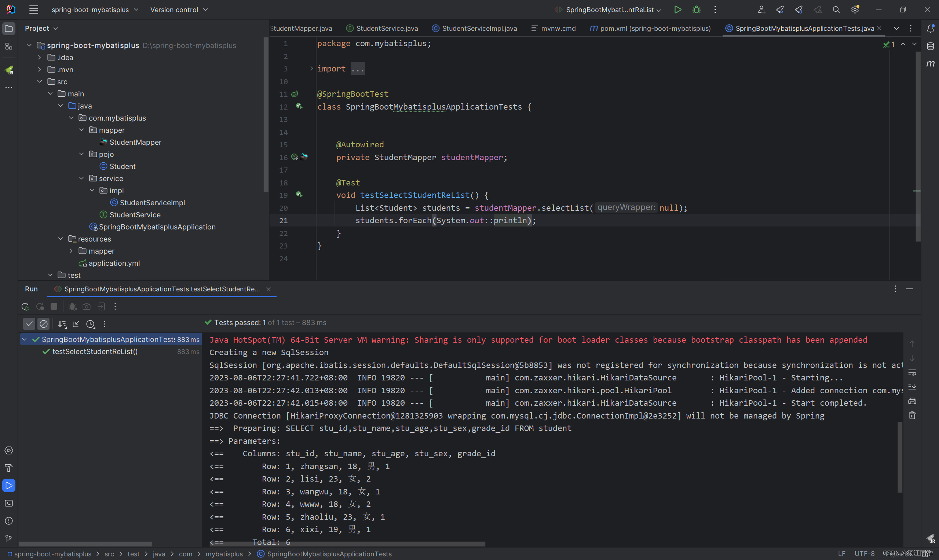Image resolution: width=939 pixels, height=560 pixels.
Task: Collapse SpringBootMybatisplusApplicationTests test node
Action: [x=24, y=339]
